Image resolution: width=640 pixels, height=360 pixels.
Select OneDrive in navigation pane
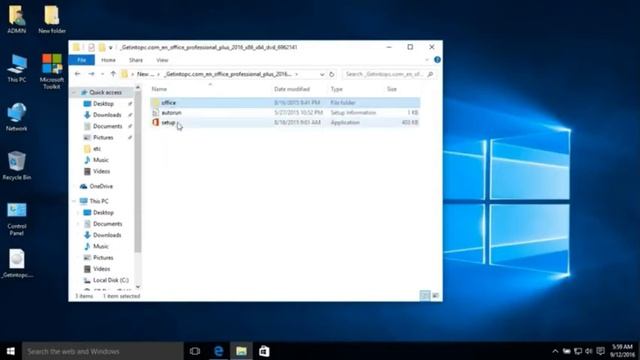click(x=101, y=187)
